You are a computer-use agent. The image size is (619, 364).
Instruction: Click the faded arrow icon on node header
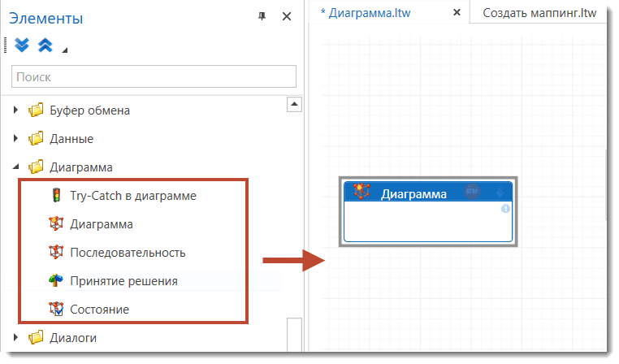tap(499, 193)
